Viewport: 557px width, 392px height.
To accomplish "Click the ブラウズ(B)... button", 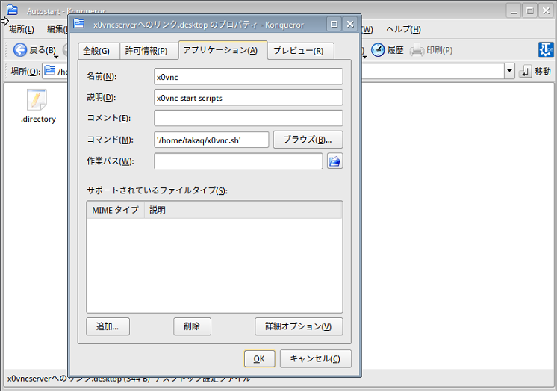I will coord(308,140).
